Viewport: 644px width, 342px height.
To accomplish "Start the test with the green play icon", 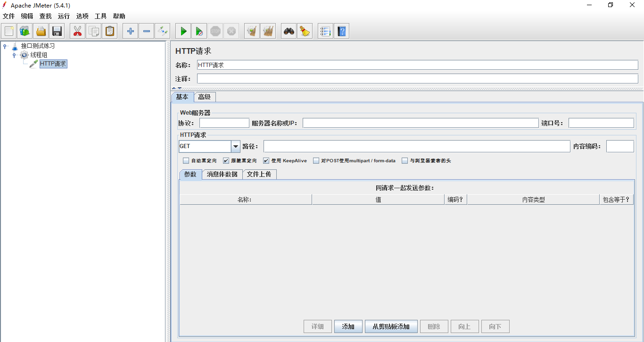I will click(183, 31).
